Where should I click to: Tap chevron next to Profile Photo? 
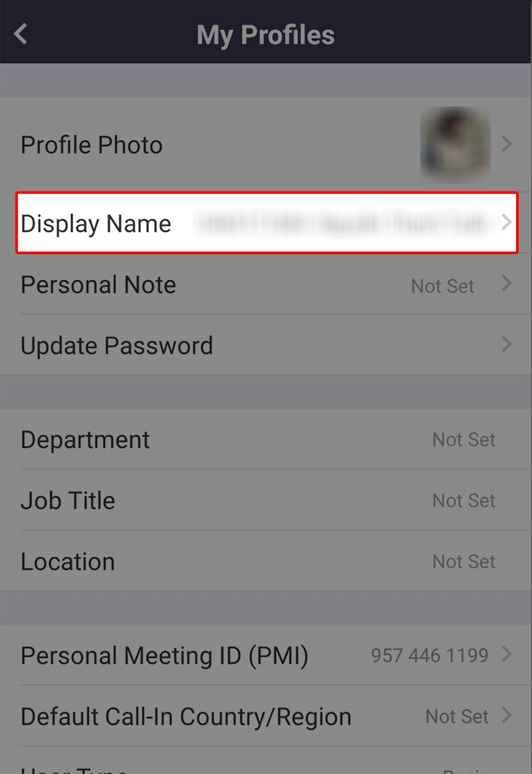(507, 144)
